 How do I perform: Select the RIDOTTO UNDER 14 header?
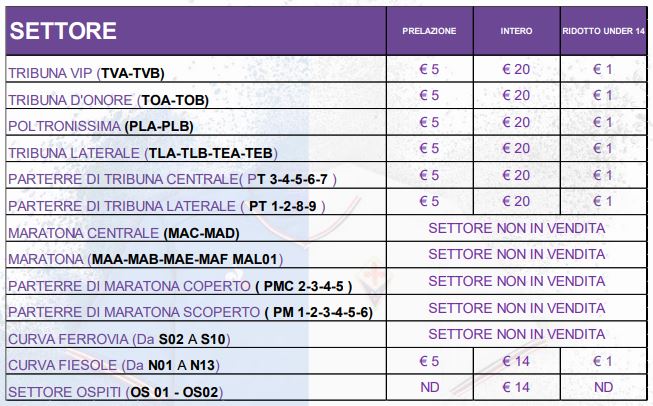coord(603,32)
